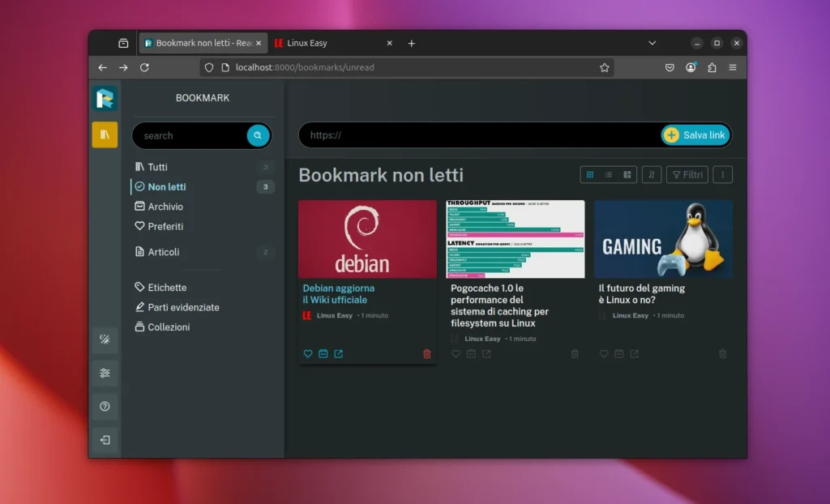Viewport: 830px width, 504px height.
Task: Favorite the Debian bookmark with heart icon
Action: pos(308,354)
